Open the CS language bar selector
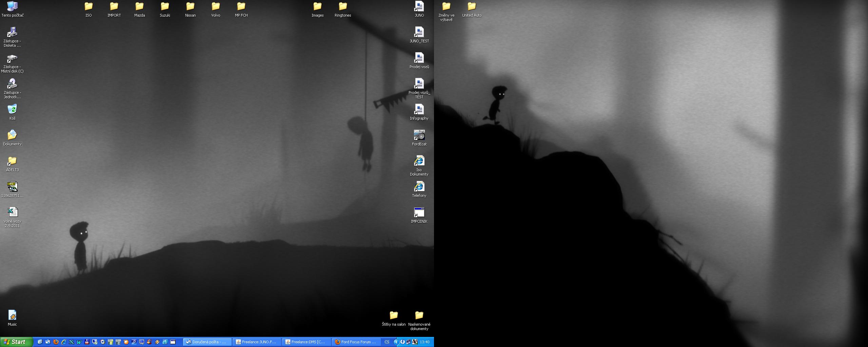 click(x=387, y=342)
